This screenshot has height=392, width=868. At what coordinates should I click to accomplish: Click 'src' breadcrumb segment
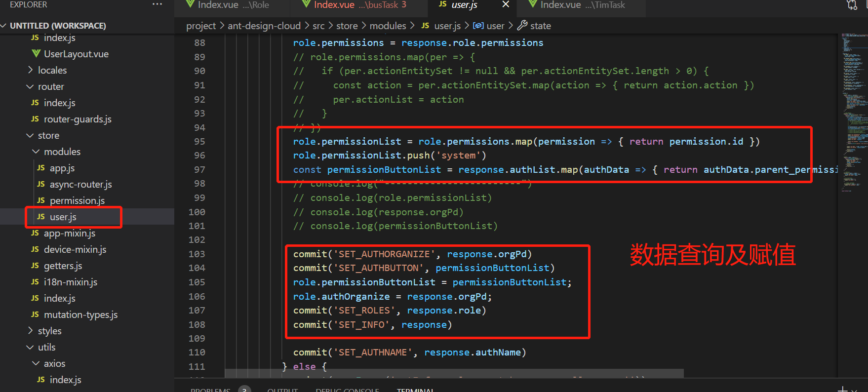tap(318, 26)
